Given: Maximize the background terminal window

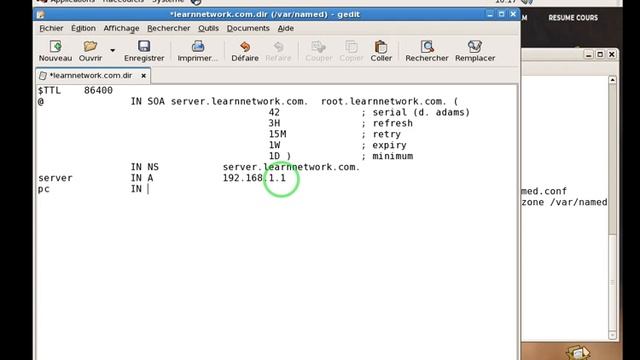Looking at the screenshot, I should point(600,54).
